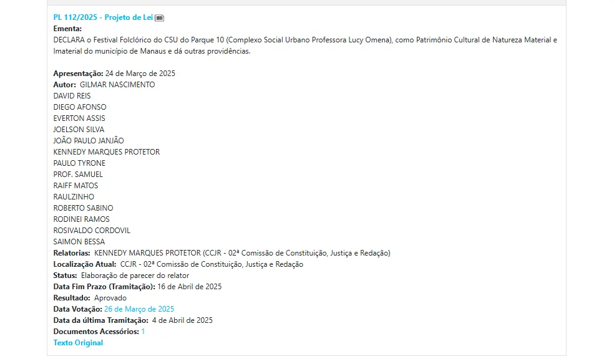Click the Ementa label
Screen dimensions: 614x364
67,29
